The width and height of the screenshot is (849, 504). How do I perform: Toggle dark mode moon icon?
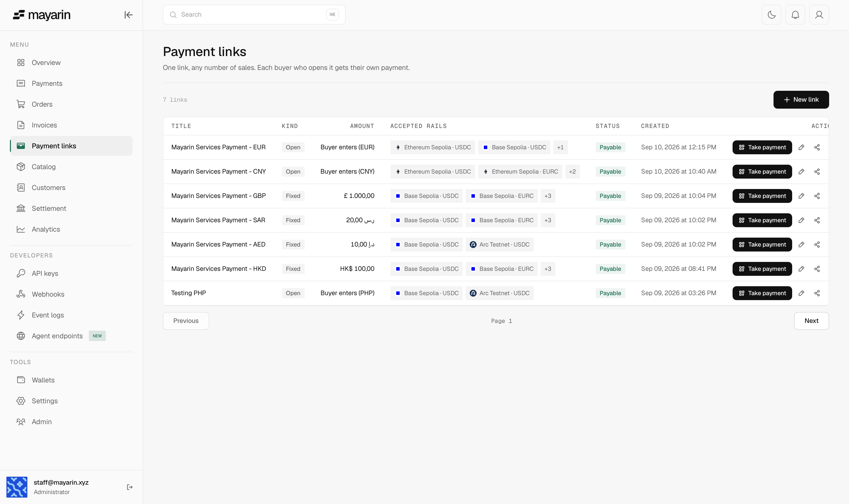coord(772,15)
